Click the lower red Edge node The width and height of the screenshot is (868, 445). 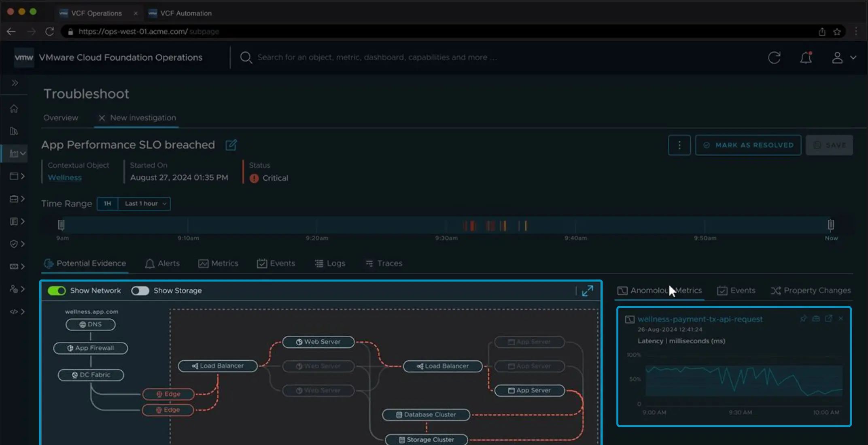coord(168,410)
